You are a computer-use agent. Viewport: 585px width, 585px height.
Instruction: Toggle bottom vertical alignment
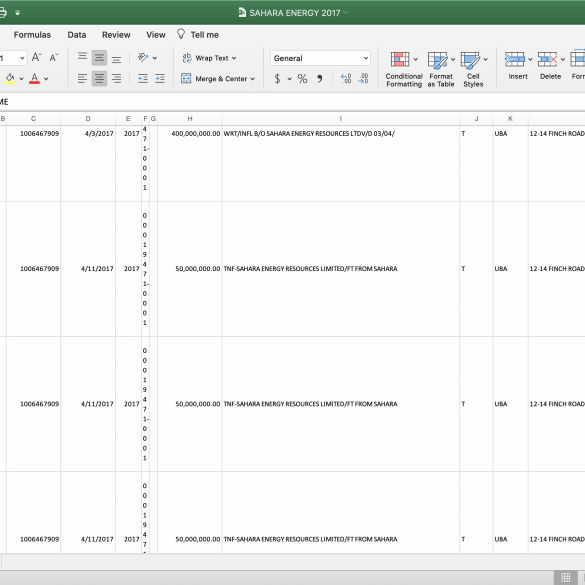point(116,57)
